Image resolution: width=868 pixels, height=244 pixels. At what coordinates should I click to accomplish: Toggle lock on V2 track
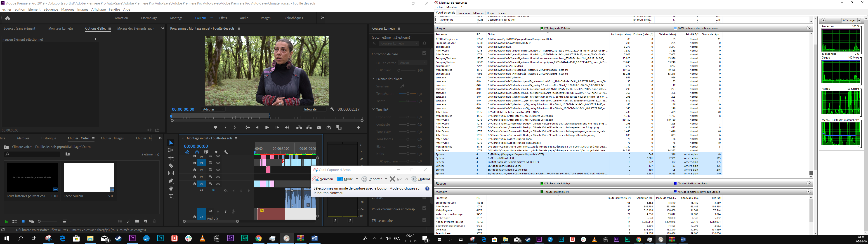click(194, 177)
